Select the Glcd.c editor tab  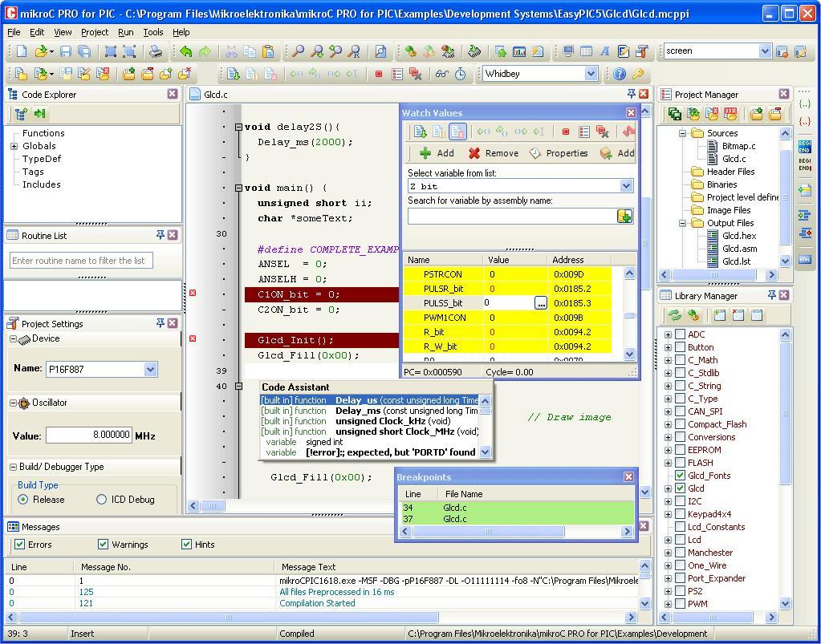213,94
